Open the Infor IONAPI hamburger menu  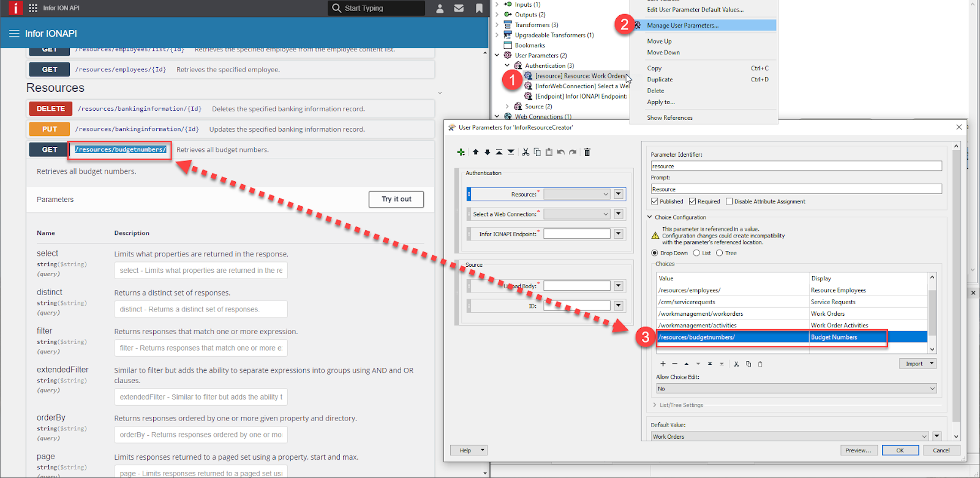(14, 34)
